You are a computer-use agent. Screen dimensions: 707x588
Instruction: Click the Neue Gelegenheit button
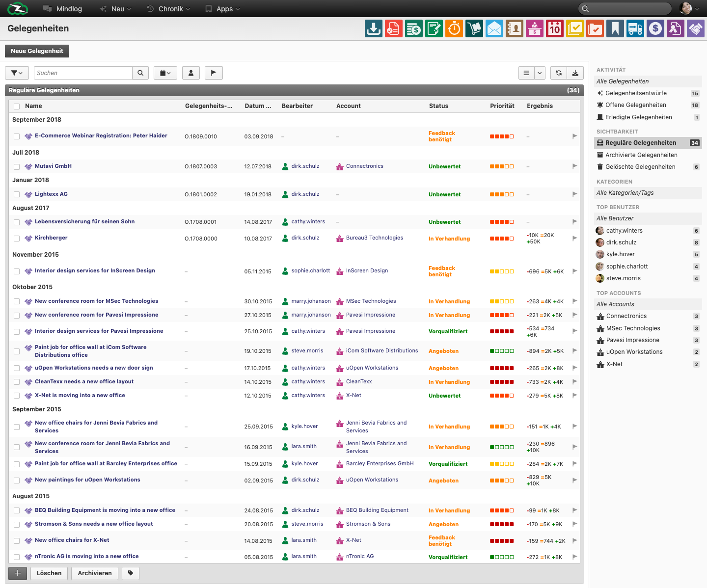pos(37,51)
